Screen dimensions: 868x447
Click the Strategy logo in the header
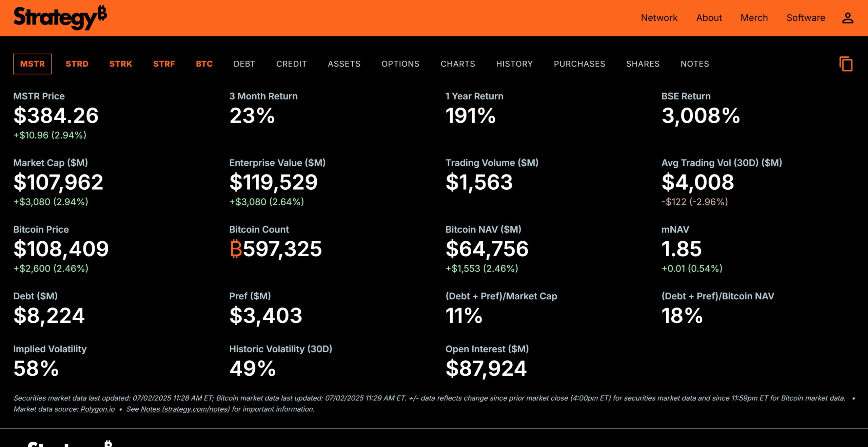pos(60,18)
